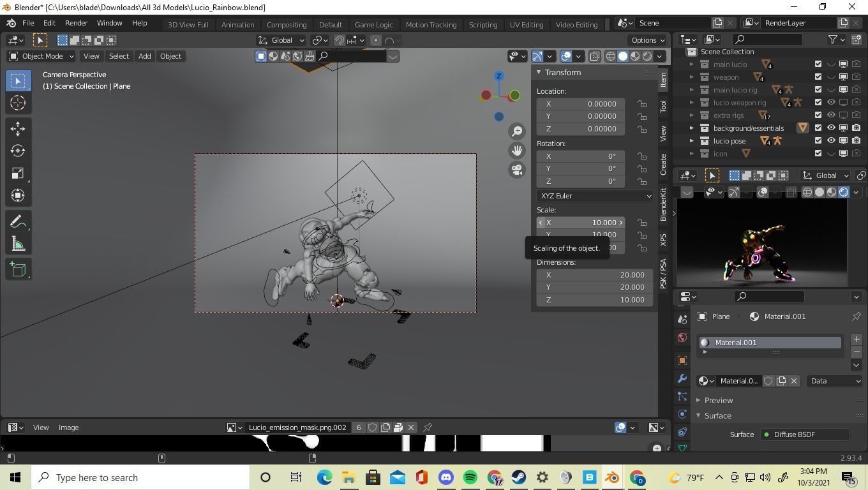Activate the Select Box tool

[18, 81]
